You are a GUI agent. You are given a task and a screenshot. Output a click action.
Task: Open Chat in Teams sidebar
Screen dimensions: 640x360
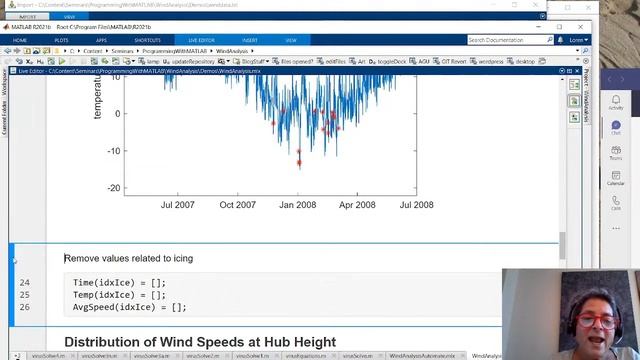pos(616,127)
